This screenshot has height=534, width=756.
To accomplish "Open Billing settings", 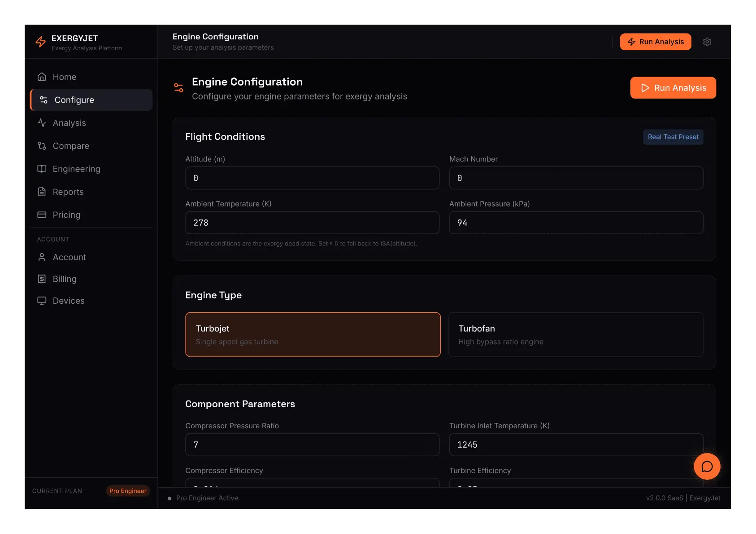I will 91,279.
